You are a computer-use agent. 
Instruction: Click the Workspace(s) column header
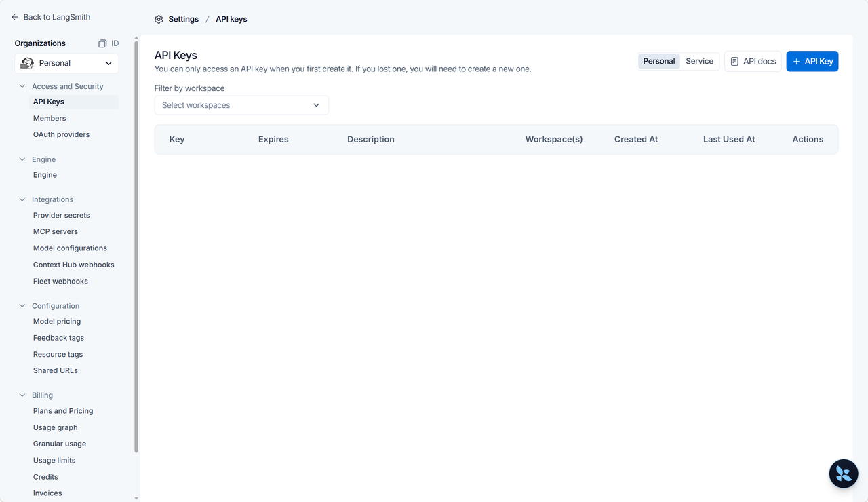tap(554, 139)
